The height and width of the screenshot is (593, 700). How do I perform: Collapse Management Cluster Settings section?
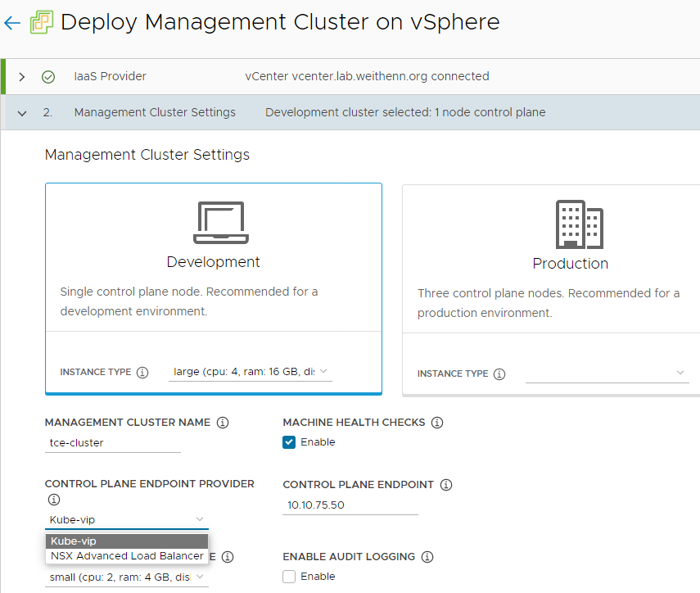coord(22,113)
